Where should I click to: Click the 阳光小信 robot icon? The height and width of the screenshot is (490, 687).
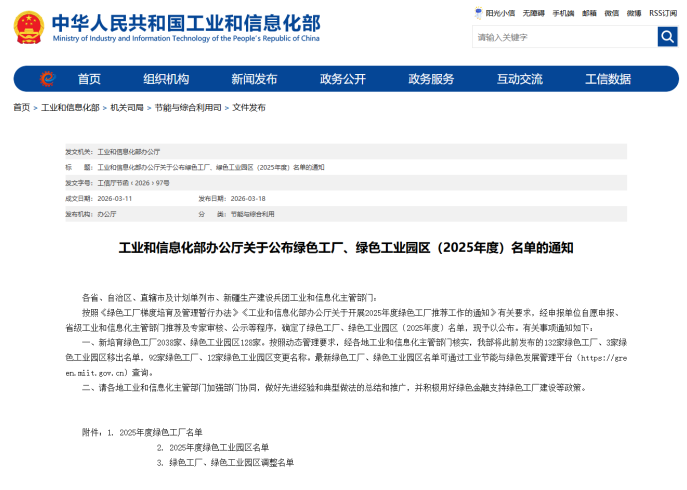click(x=477, y=13)
